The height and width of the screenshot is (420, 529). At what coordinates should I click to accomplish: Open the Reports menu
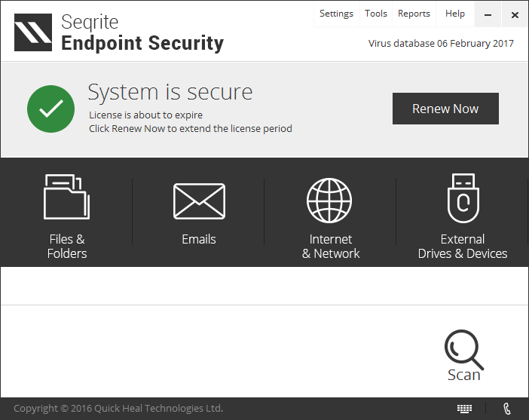(414, 14)
